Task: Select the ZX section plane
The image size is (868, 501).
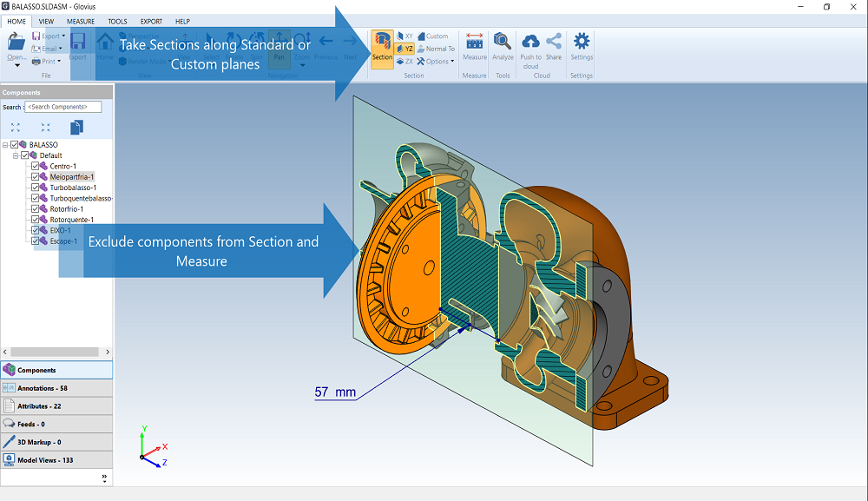Action: 404,62
